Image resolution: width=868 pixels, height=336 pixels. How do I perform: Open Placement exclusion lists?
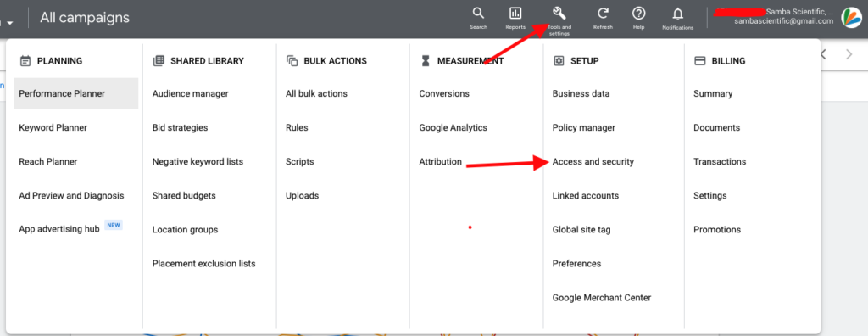pos(203,264)
